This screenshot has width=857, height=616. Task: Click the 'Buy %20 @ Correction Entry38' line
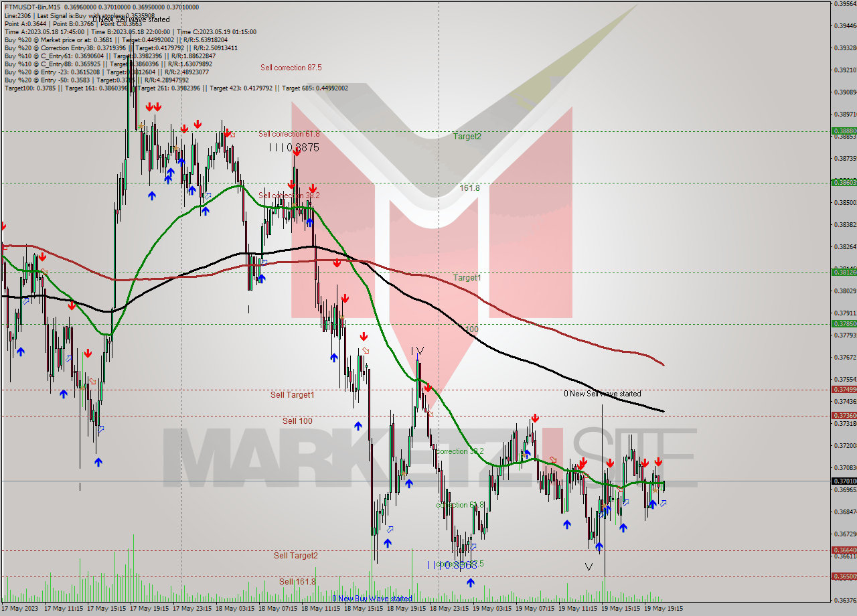[121, 48]
